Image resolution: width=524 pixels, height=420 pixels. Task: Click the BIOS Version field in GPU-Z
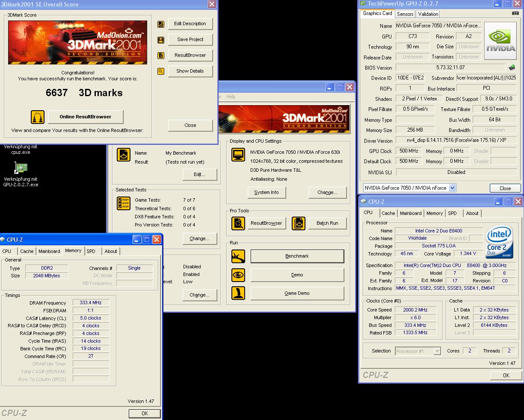tap(450, 68)
